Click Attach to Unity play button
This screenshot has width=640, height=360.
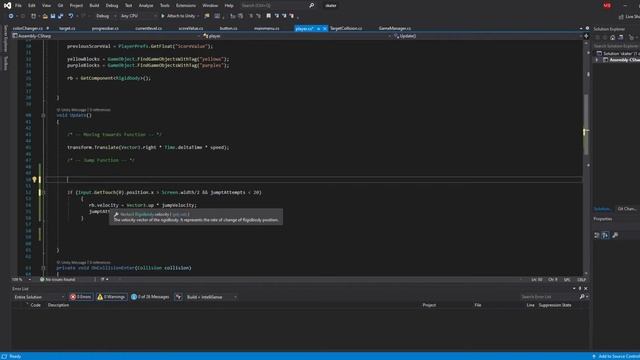coord(178,16)
